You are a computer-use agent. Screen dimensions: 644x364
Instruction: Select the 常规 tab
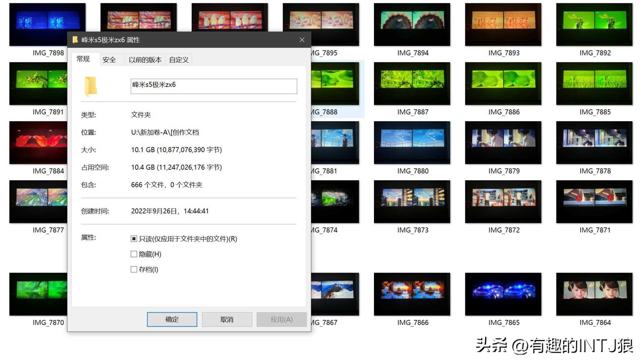[84, 59]
